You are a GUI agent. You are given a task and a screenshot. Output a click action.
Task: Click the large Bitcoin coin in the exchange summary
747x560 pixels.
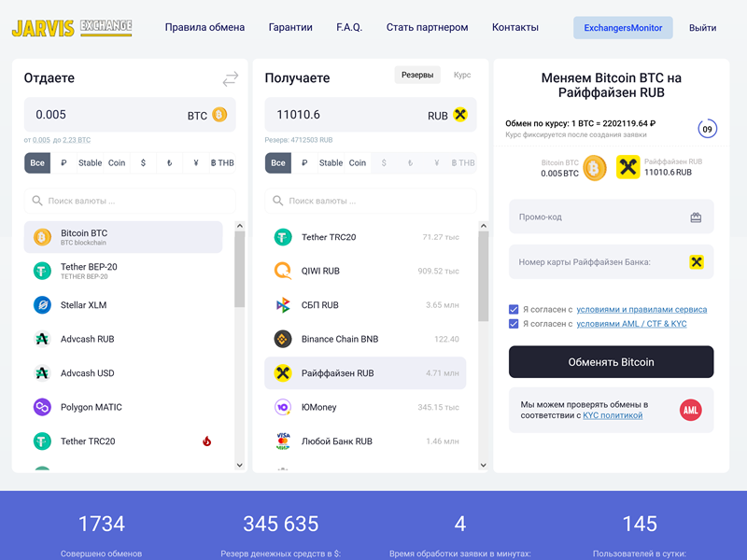pos(595,168)
